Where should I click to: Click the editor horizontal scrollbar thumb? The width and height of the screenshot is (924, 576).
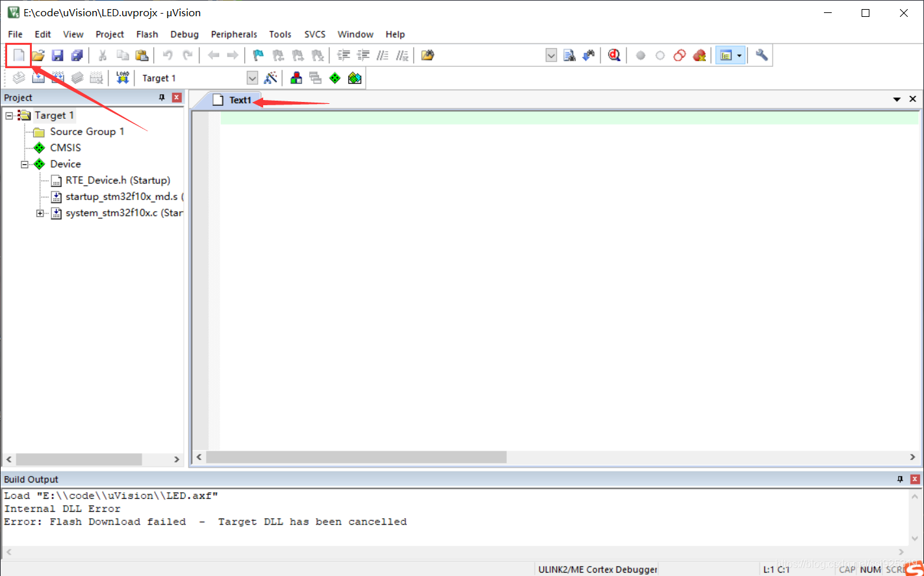[356, 457]
